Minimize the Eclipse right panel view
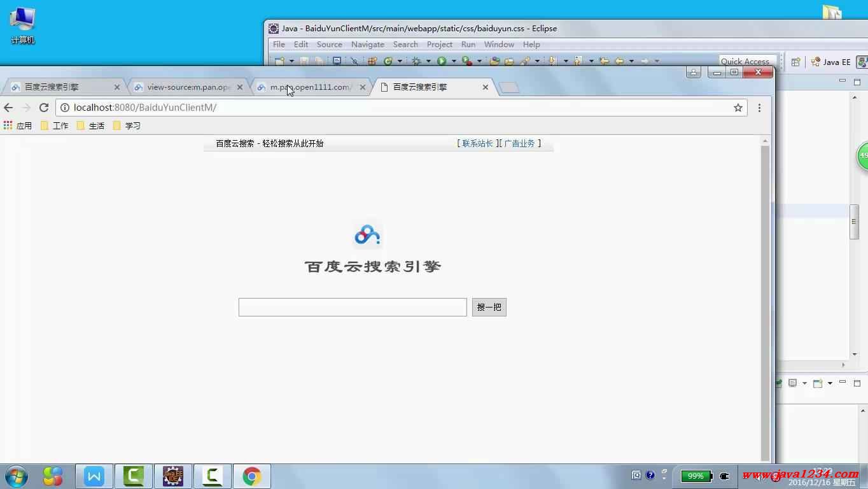This screenshot has width=868, height=489. [x=842, y=81]
